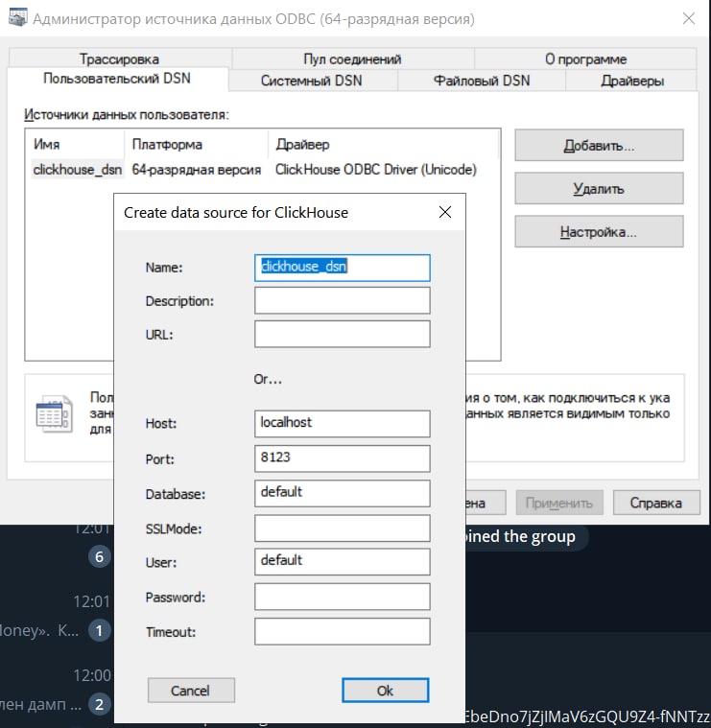711x728 pixels.
Task: Click into the Timeout field
Action: coord(343,631)
